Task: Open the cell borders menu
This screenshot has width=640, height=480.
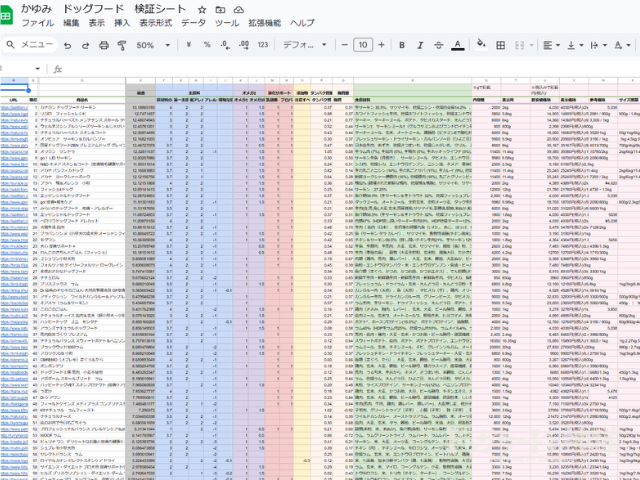Action: point(500,45)
